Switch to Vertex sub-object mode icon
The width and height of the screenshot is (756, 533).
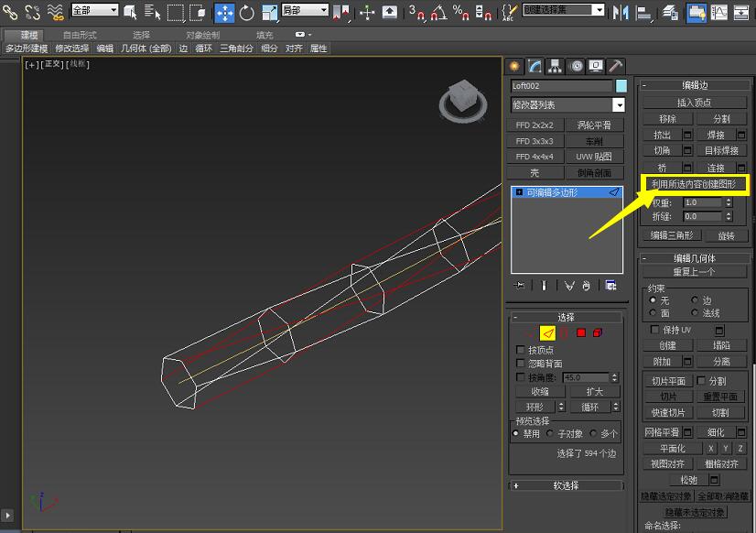[531, 333]
